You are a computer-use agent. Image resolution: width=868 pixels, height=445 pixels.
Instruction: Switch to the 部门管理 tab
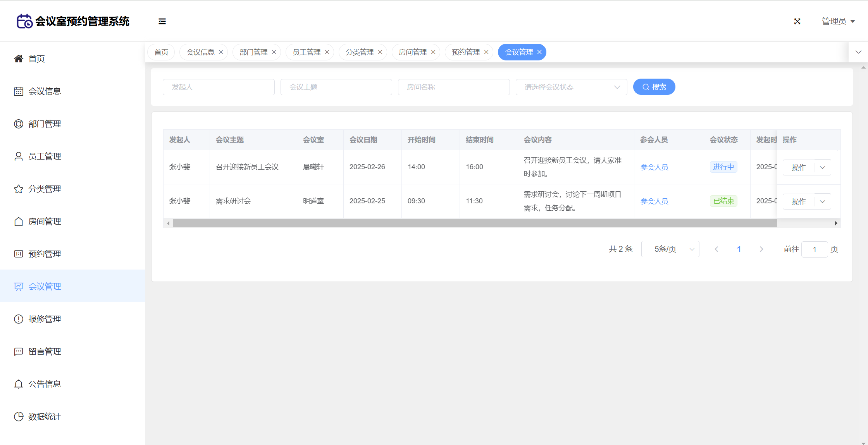click(x=253, y=52)
